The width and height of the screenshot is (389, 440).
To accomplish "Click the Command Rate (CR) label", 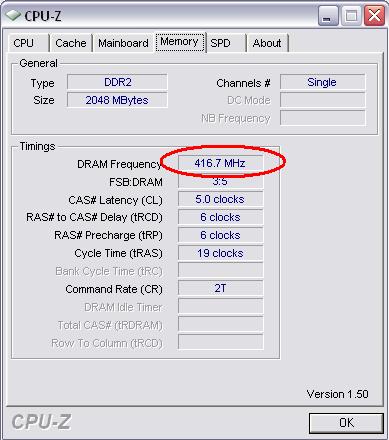I will (114, 289).
